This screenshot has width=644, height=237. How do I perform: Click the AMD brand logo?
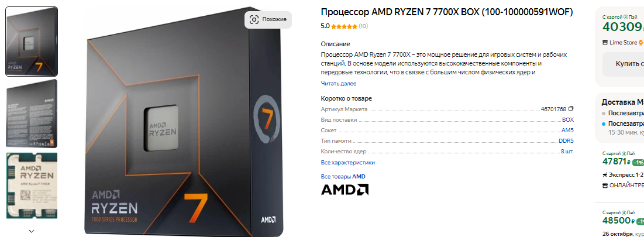click(345, 189)
